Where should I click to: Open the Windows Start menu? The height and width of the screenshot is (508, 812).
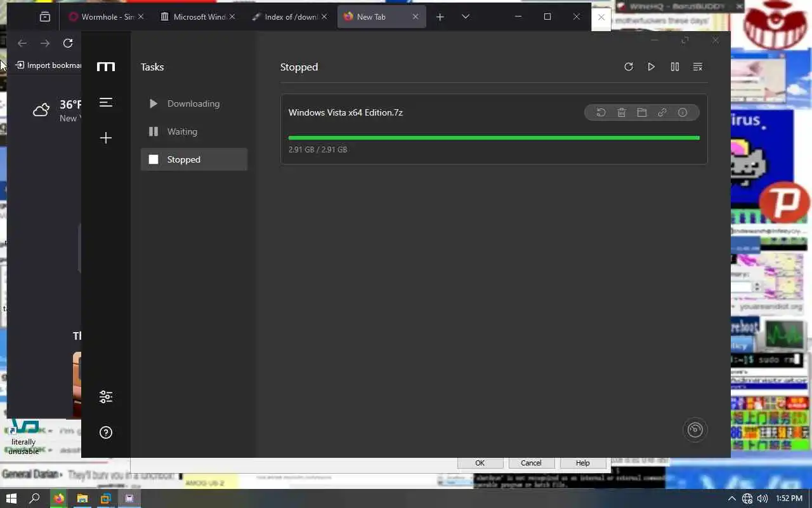click(11, 498)
